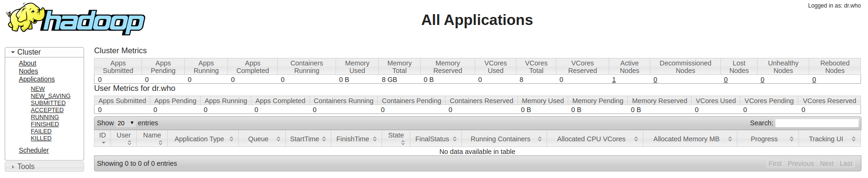Open Unhealthy Nodes count link
Image resolution: width=868 pixels, height=178 pixels.
[x=762, y=80]
